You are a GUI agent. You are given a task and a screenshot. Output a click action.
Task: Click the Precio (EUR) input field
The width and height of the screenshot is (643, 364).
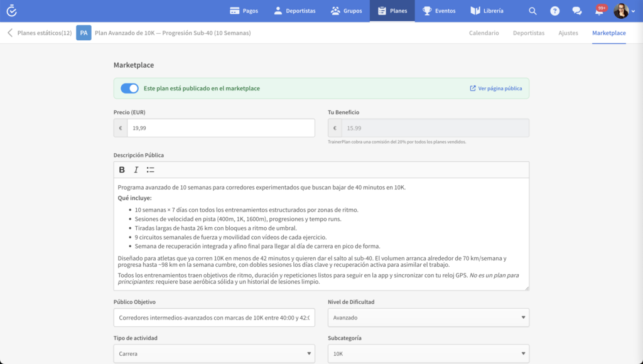point(220,128)
